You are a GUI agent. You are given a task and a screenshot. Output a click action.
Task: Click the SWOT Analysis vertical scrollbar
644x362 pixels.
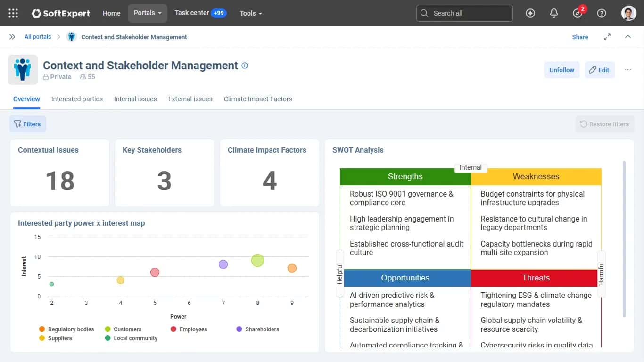coord(625,239)
